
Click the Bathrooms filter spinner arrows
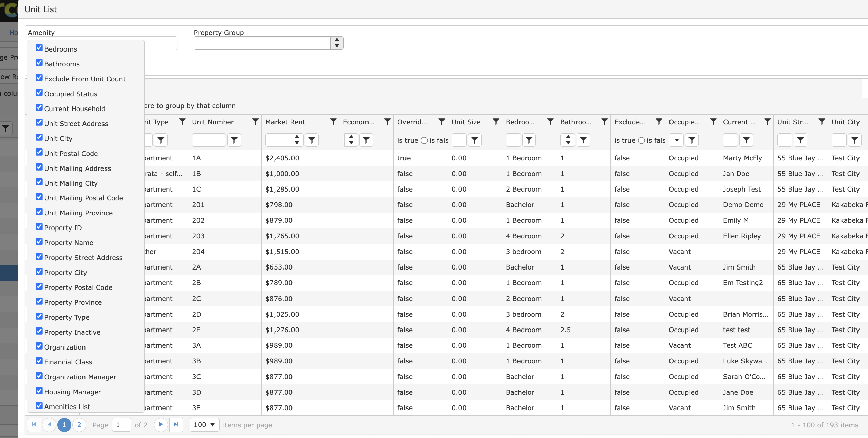pos(568,140)
